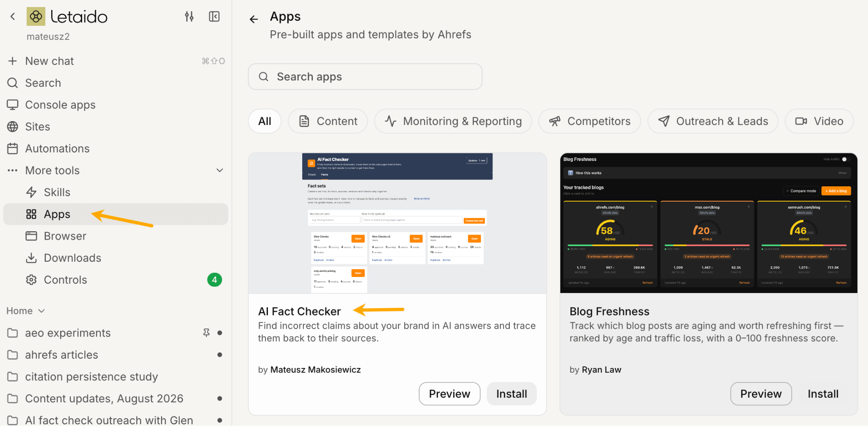Click the magnifier icon in Search apps box
This screenshot has height=426, width=868.
tap(264, 77)
